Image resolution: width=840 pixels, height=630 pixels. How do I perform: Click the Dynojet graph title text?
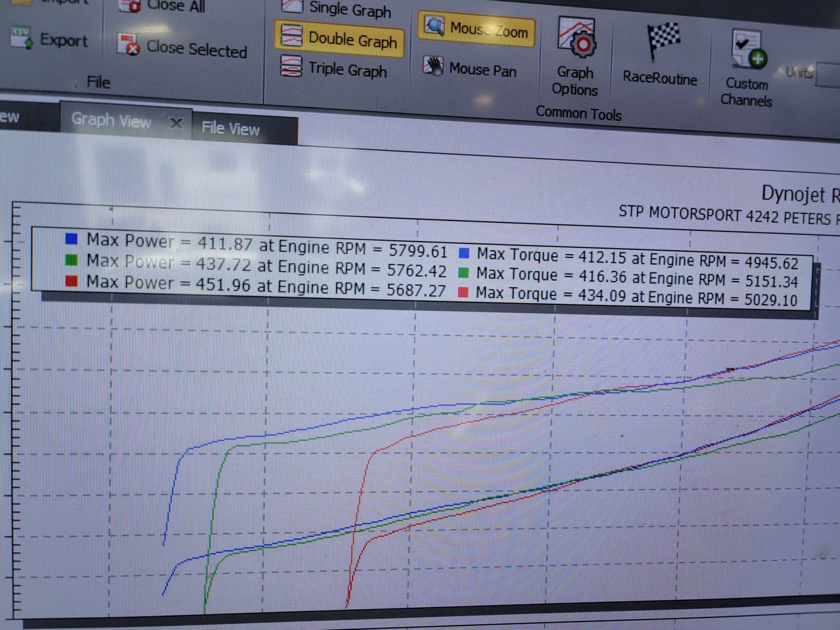coord(800,194)
